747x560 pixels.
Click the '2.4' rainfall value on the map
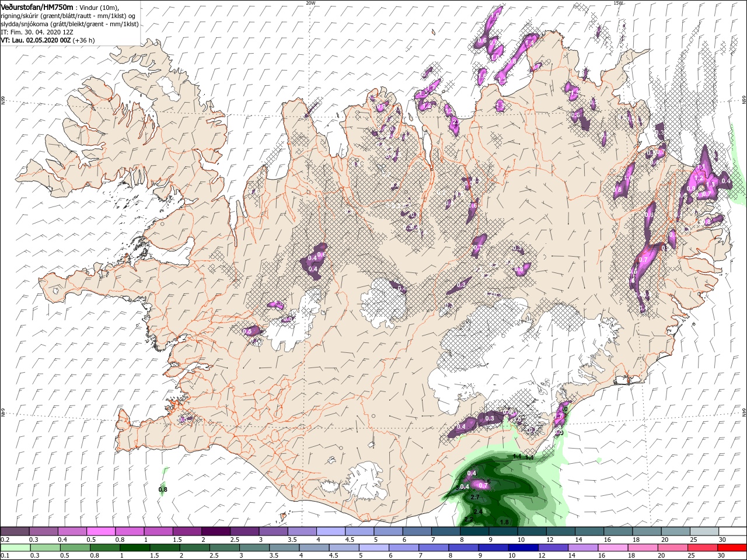pos(479,512)
